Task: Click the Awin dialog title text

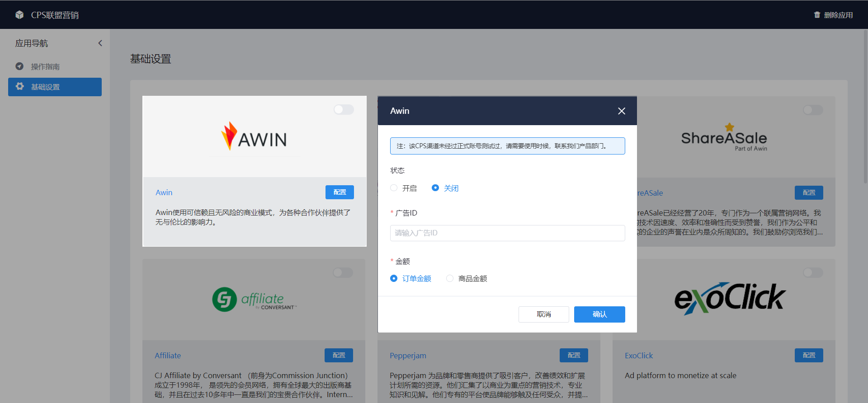Action: [x=400, y=111]
